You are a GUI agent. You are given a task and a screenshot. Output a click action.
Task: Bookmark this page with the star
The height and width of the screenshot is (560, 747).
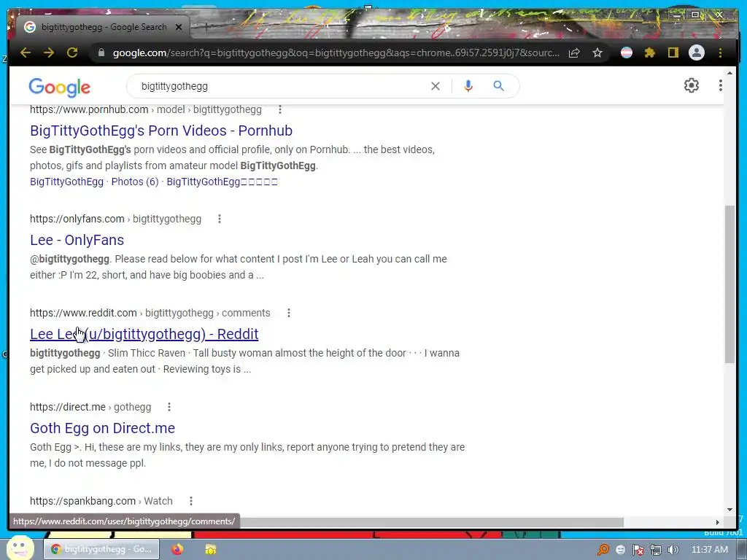click(x=597, y=52)
